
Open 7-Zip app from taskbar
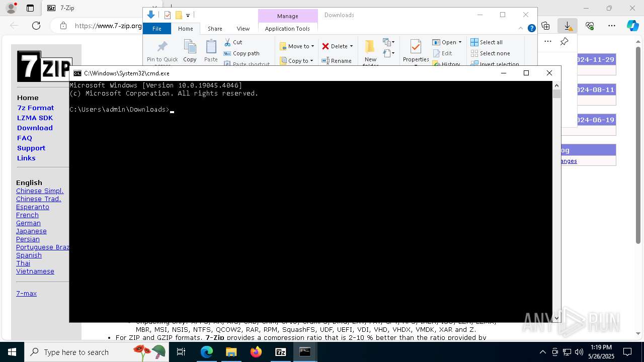click(281, 352)
